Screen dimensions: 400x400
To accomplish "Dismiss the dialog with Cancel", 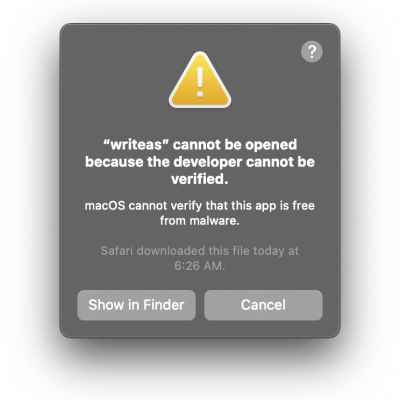I will pyautogui.click(x=263, y=305).
